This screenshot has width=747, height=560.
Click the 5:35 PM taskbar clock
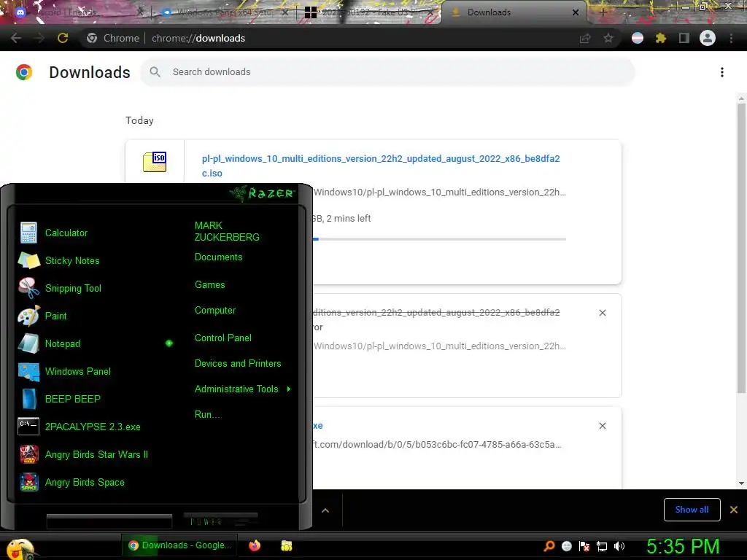pyautogui.click(x=683, y=546)
